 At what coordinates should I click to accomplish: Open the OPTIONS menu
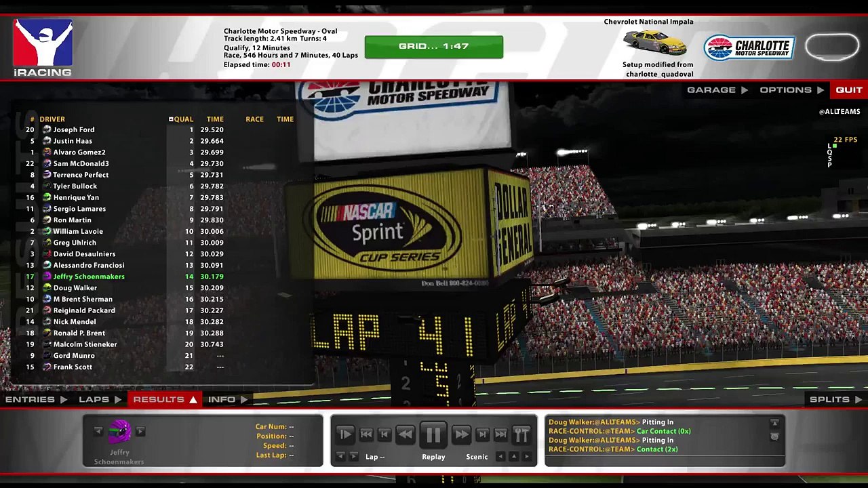click(x=791, y=89)
